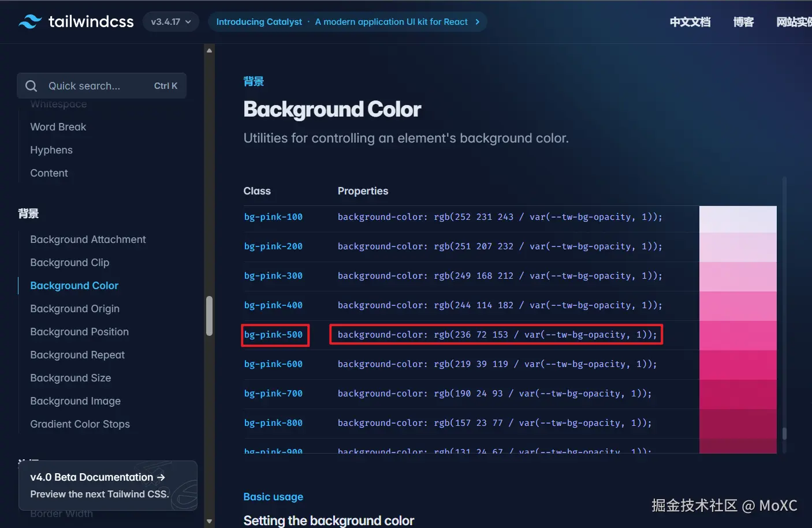812x528 pixels.
Task: Open Background Image in sidebar
Action: coord(76,401)
